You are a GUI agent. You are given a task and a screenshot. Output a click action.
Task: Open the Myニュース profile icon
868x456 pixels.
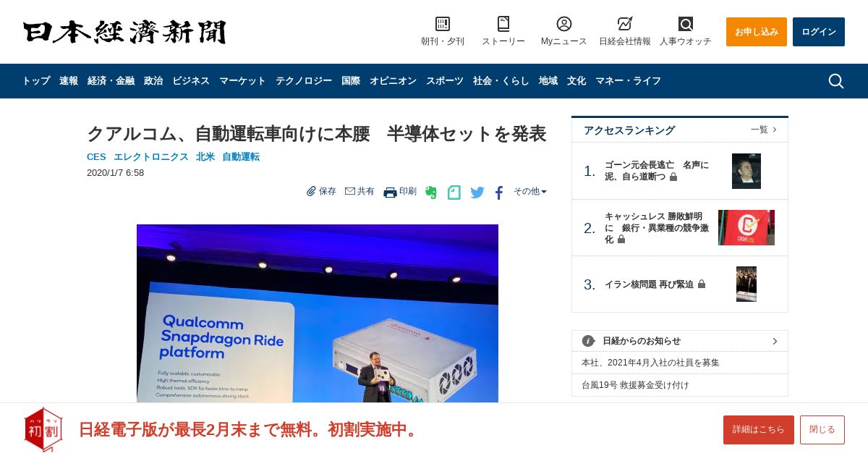click(x=564, y=24)
